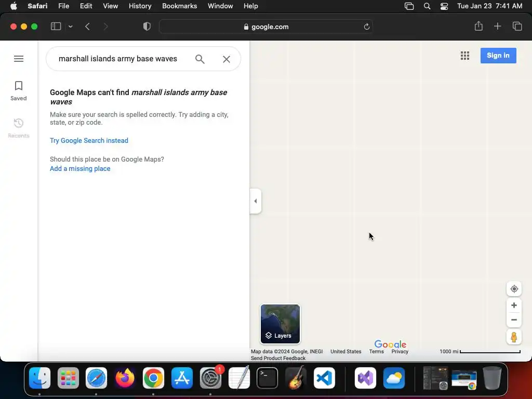
Task: Clear the search with the X icon
Action: pyautogui.click(x=227, y=59)
